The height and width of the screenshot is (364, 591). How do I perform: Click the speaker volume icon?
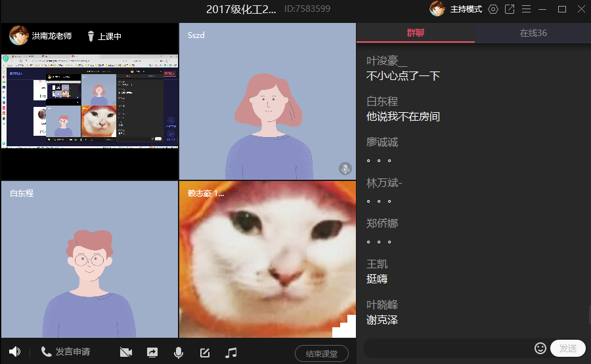click(x=14, y=352)
